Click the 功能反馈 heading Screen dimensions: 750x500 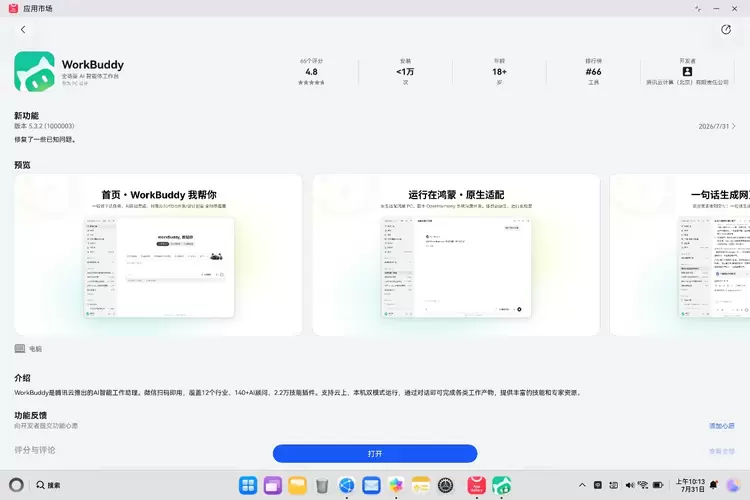pos(31,415)
